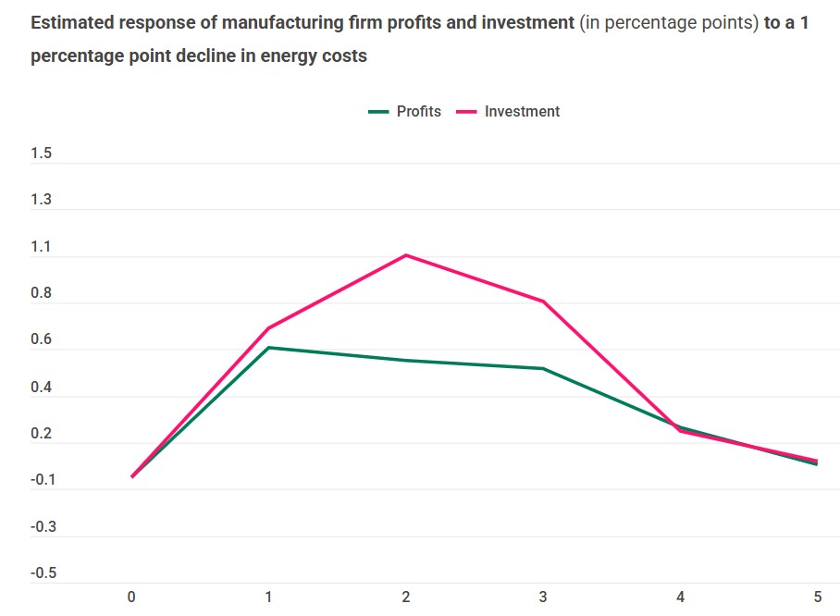Click the y-axis label 0.8
The width and height of the screenshot is (840, 616).
42,294
